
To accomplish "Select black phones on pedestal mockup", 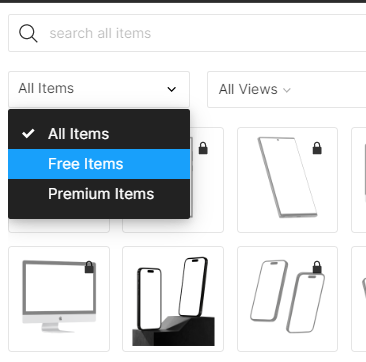I will 173,299.
